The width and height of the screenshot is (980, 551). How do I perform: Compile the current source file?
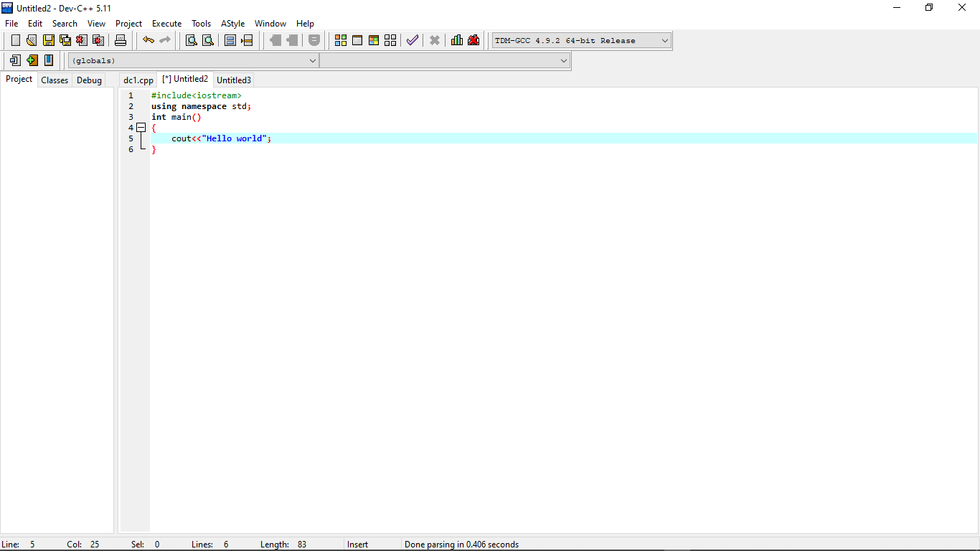[340, 40]
